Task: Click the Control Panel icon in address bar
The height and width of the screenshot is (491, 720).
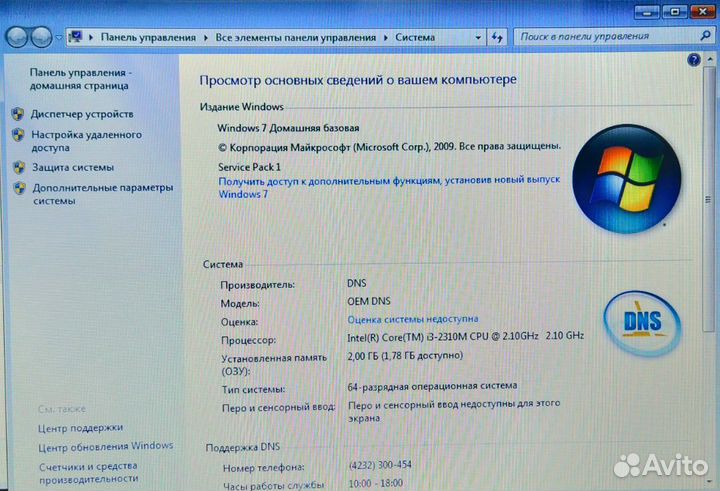Action: [x=76, y=37]
